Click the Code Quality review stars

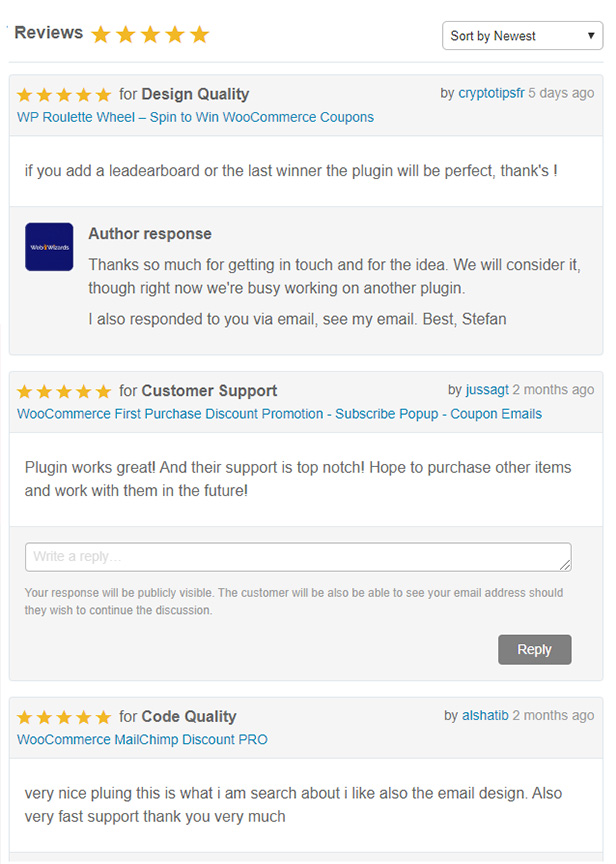[64, 717]
